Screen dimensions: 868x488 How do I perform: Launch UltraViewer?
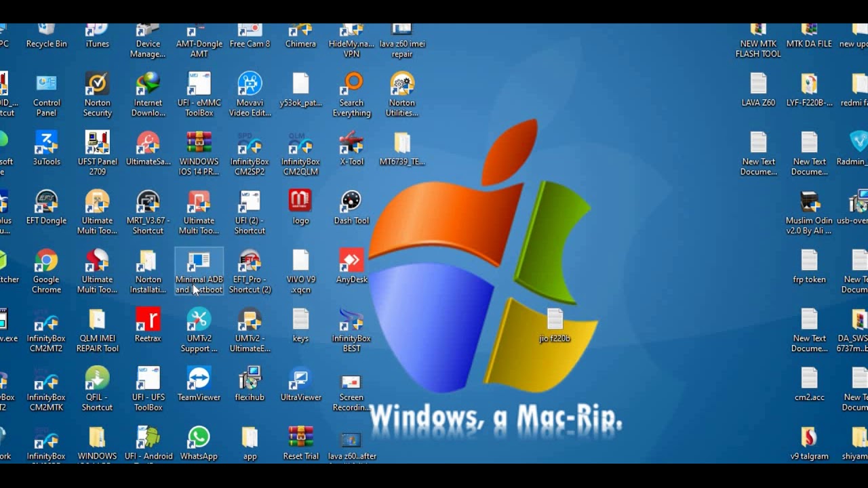coord(300,385)
